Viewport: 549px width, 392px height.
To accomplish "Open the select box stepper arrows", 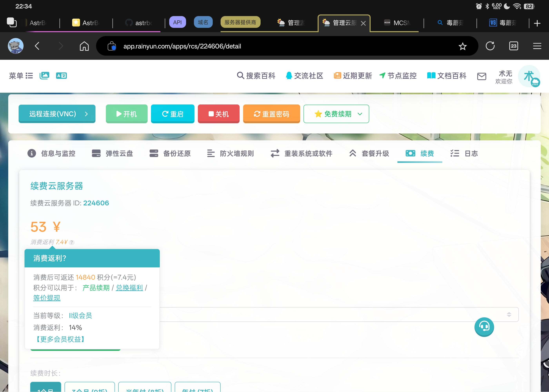I will click(509, 314).
